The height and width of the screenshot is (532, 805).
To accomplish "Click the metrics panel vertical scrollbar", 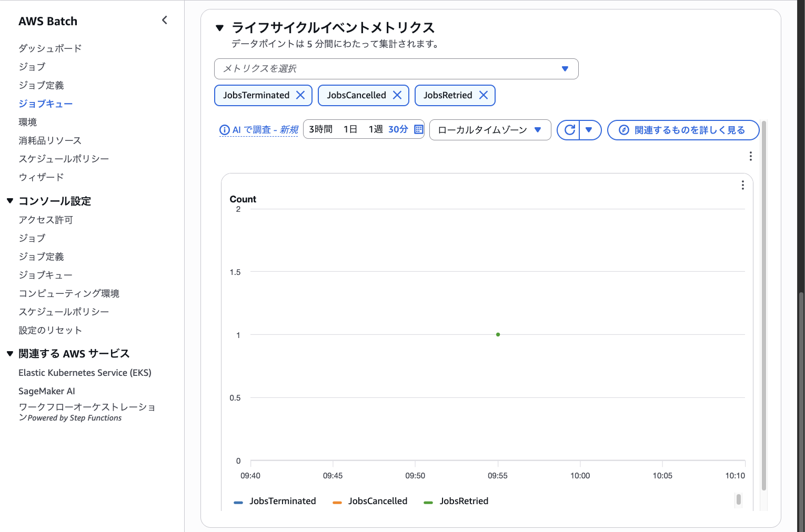I will pos(764,305).
